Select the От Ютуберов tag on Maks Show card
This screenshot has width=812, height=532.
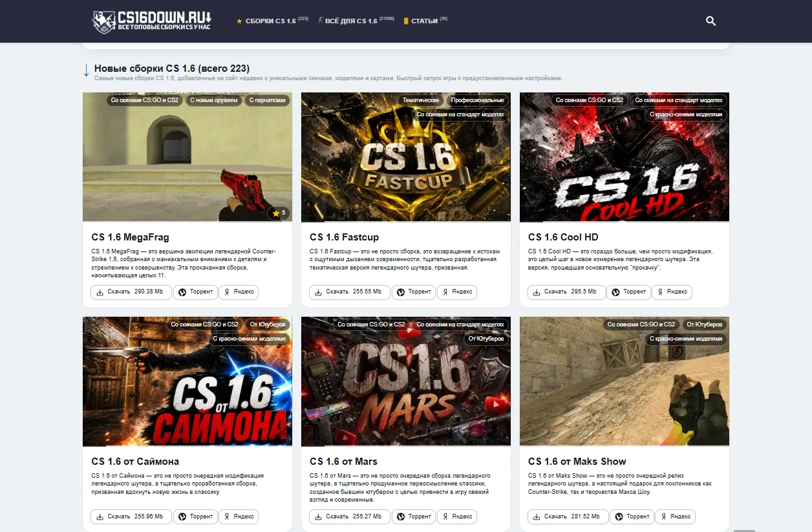click(x=704, y=325)
